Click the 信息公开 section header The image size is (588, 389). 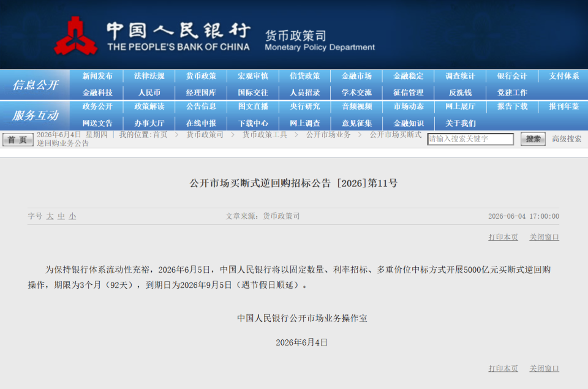point(36,85)
